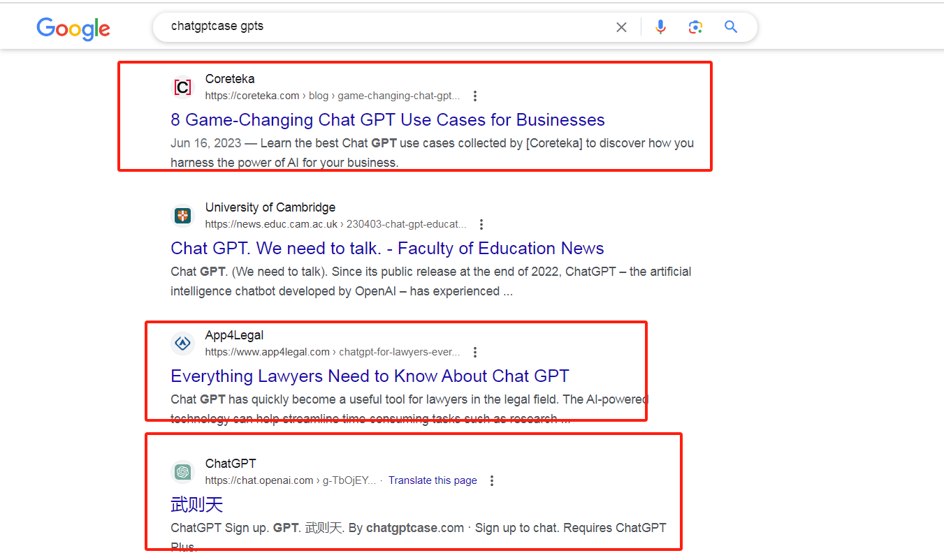Open more options for ChatGPT result
Viewport: 944px width, 560px height.
tap(492, 480)
